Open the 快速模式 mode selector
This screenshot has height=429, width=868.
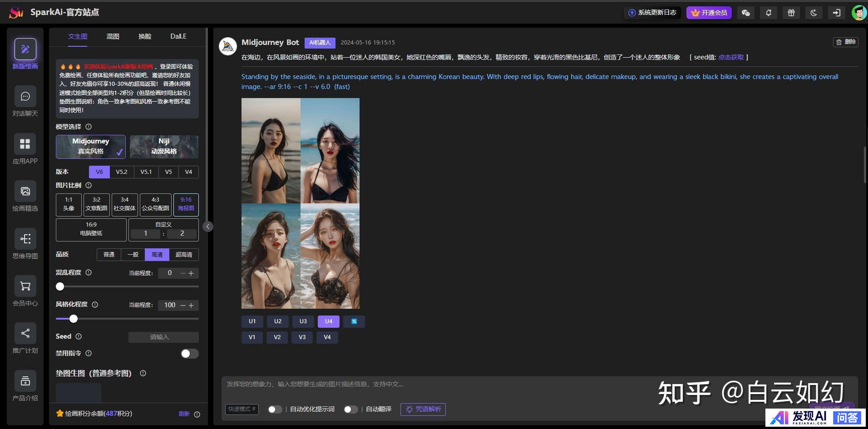[242, 409]
